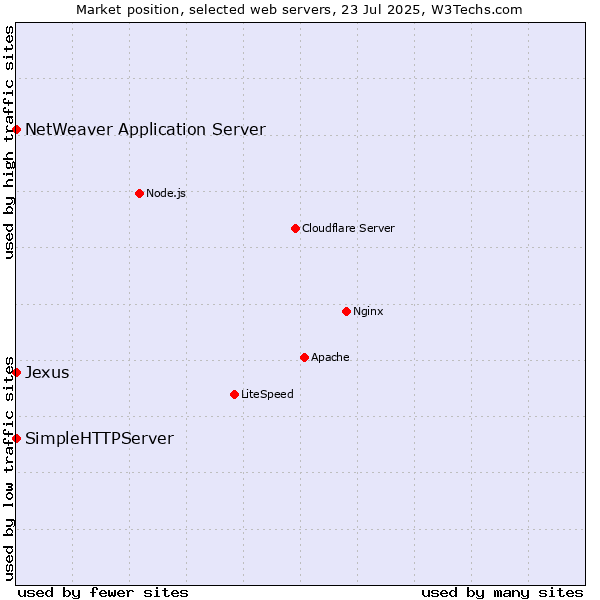Select the 'SimpleHTTPServer' label text
600x600 pixels.
(99, 439)
